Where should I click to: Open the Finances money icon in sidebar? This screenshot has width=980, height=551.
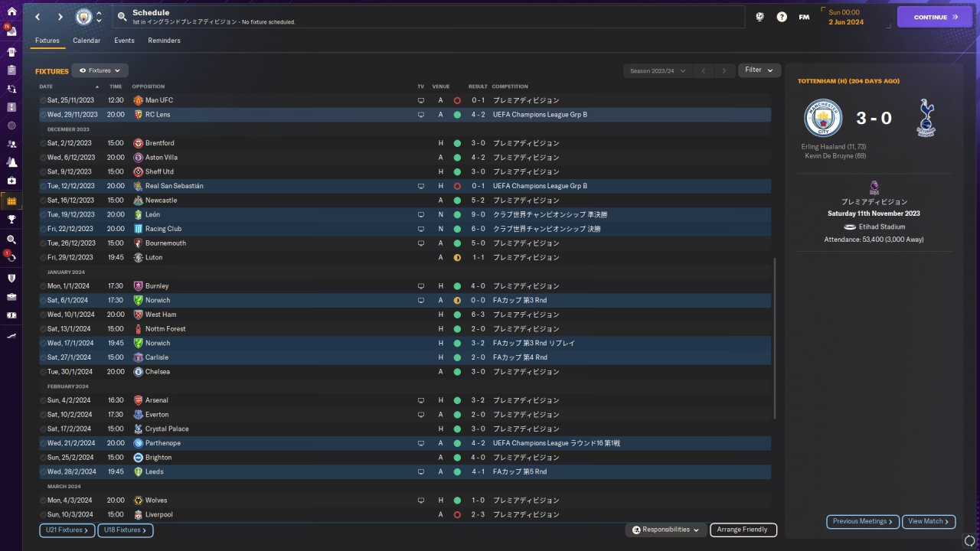click(11, 315)
